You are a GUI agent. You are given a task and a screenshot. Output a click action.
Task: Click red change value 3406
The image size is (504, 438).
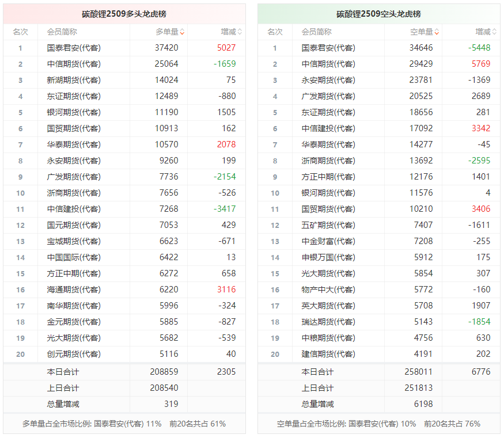pos(481,209)
